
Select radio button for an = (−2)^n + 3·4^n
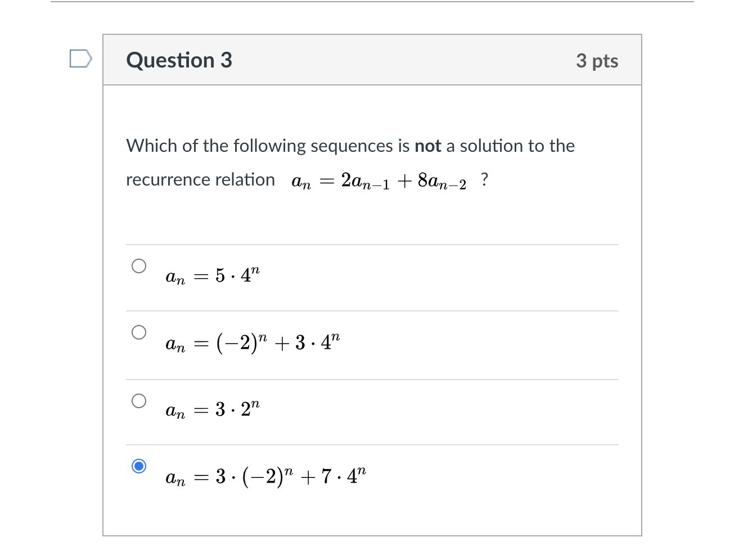point(138,332)
